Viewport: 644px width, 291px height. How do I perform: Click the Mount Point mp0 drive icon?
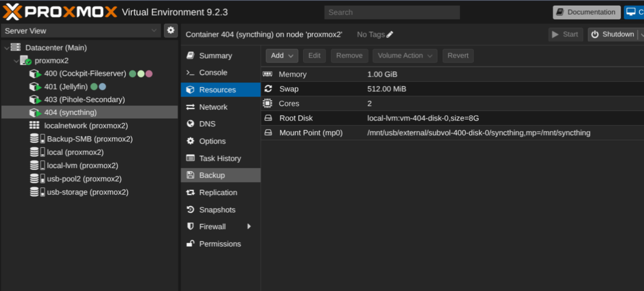coord(268,133)
